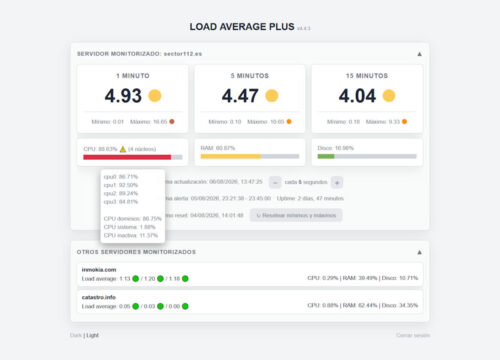Click the second green dot in immokia.com row

pyautogui.click(x=160, y=279)
